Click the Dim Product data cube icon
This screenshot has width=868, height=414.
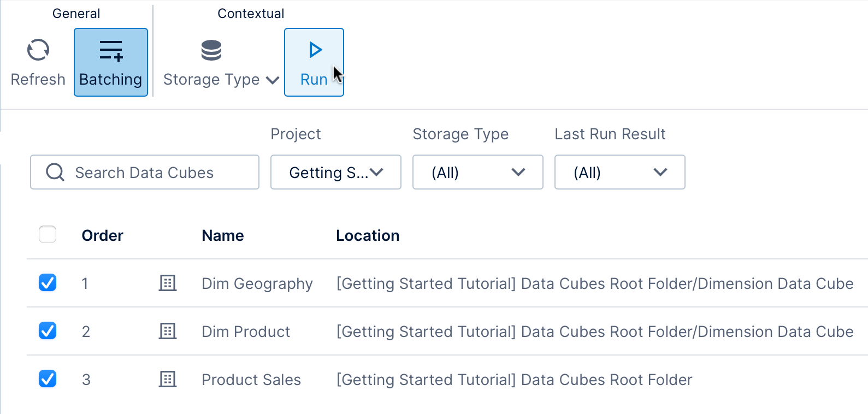(x=168, y=331)
